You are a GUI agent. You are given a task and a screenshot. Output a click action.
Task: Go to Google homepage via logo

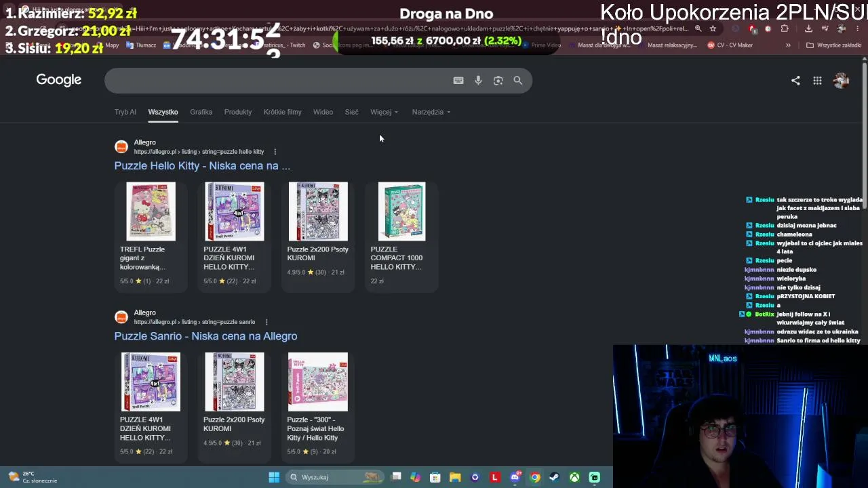(59, 80)
